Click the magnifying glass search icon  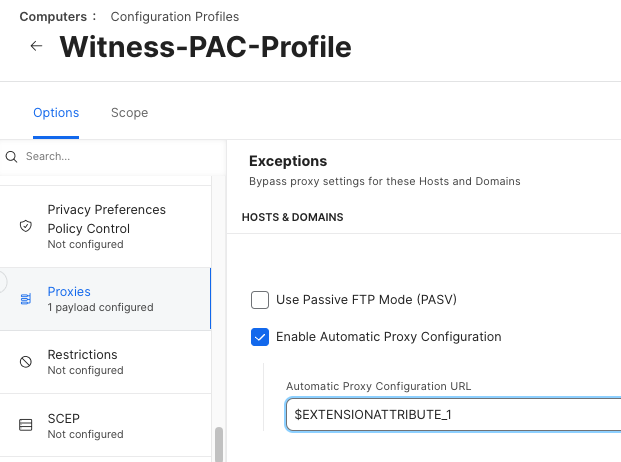pyautogui.click(x=12, y=157)
